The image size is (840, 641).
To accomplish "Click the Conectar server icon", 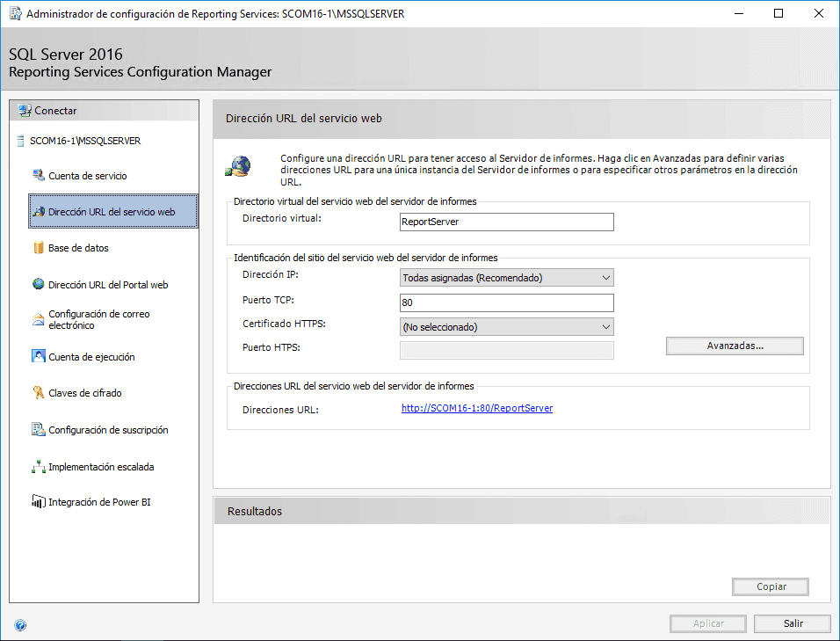I will click(24, 111).
